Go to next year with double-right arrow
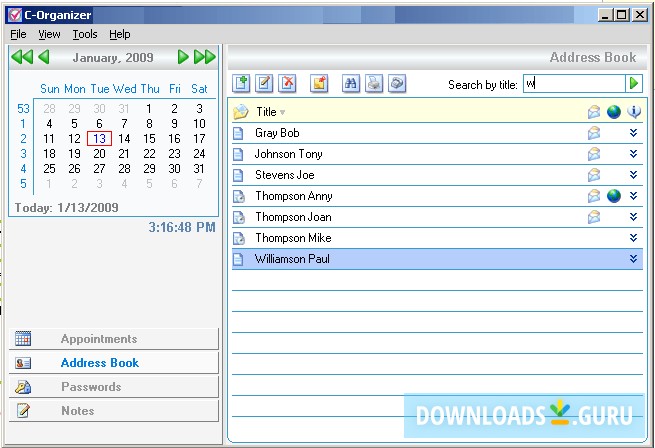 coord(205,57)
